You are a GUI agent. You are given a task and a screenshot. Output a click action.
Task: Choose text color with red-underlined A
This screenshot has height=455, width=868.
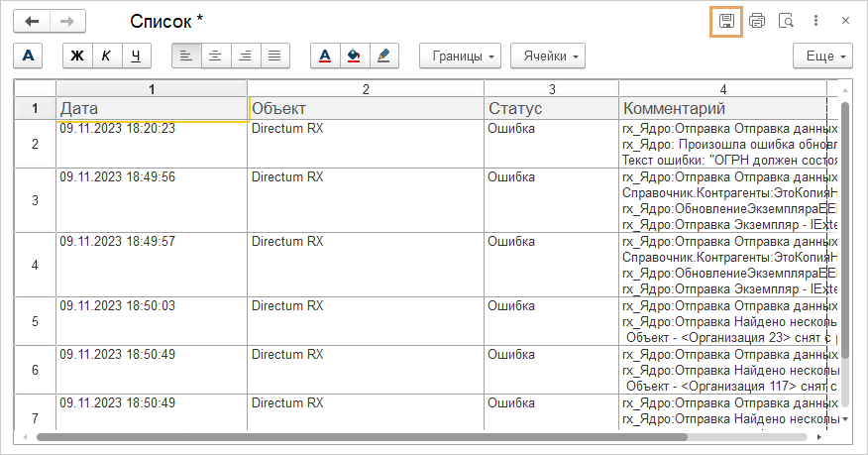pos(325,56)
